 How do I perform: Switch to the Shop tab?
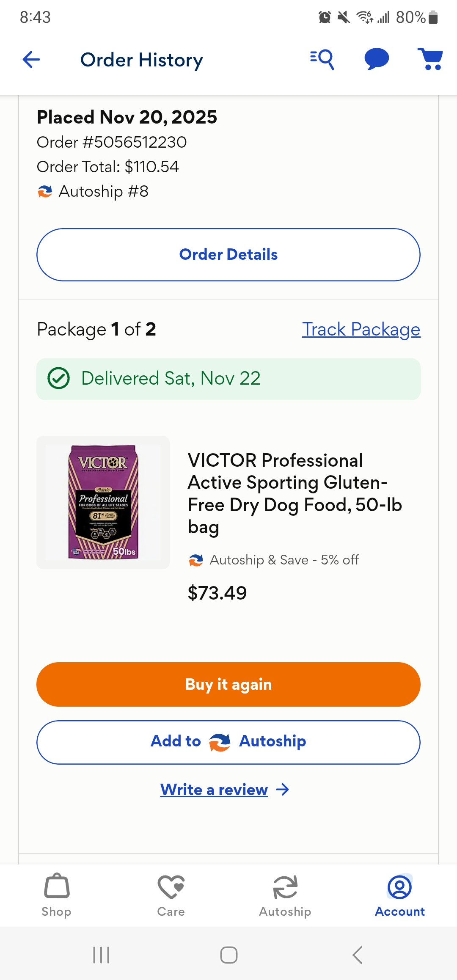pos(57,895)
